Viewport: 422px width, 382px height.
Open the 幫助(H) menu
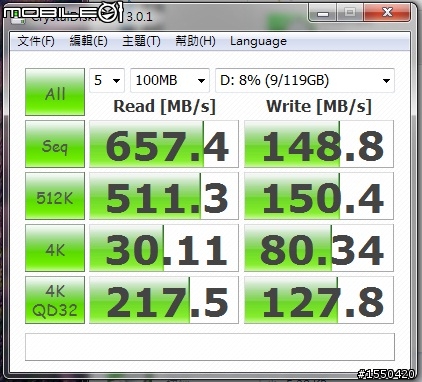pos(195,41)
